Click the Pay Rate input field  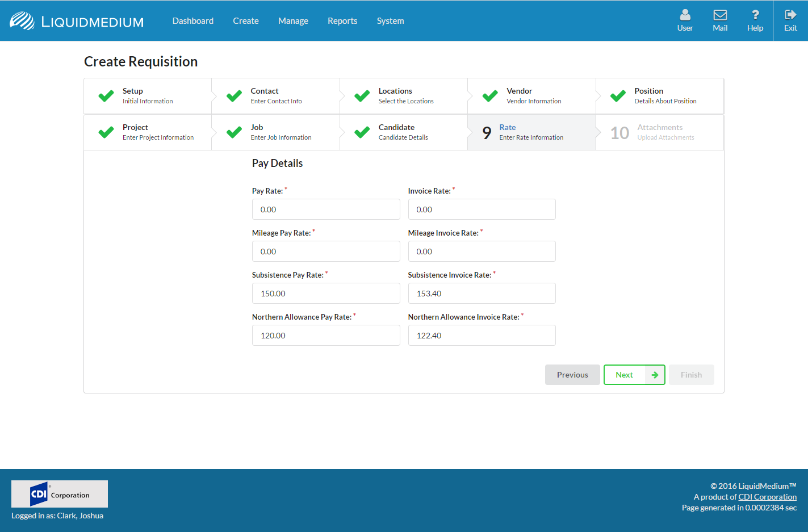tap(326, 210)
